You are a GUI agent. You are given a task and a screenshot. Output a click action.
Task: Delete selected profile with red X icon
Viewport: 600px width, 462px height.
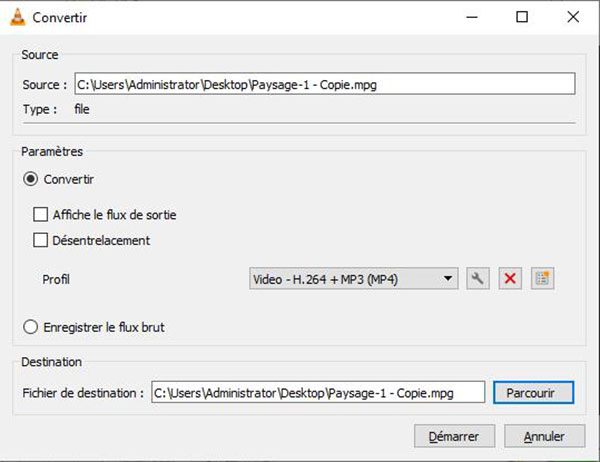coord(510,279)
